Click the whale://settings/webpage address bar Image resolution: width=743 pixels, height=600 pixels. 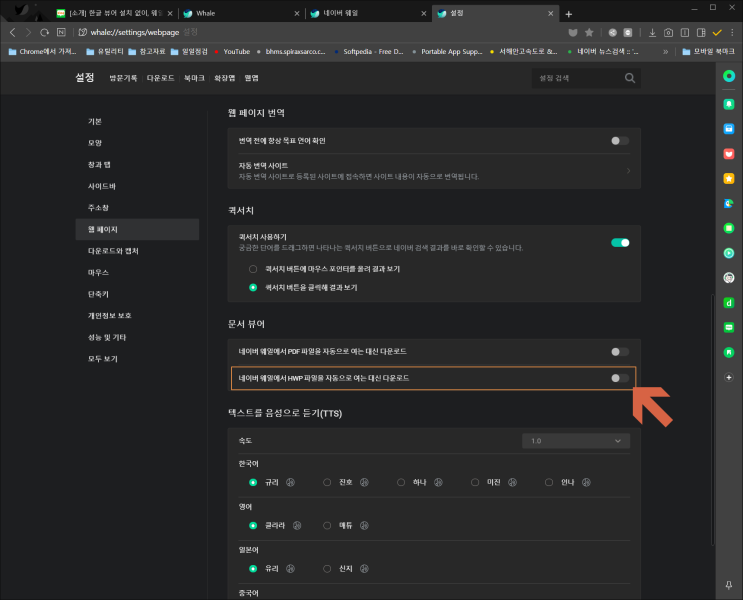click(135, 32)
